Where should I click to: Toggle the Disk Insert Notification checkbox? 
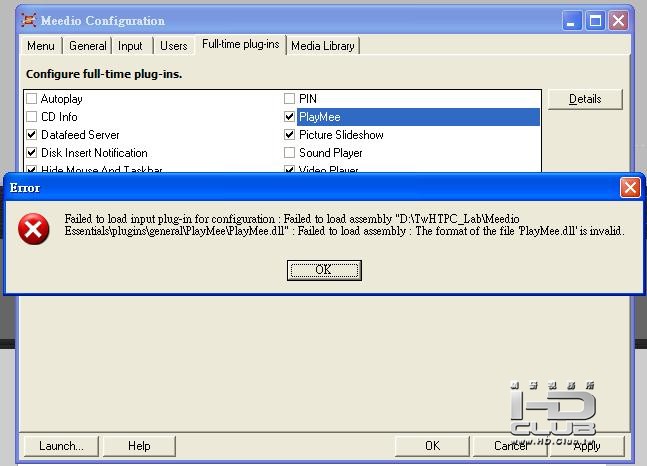pyautogui.click(x=32, y=153)
